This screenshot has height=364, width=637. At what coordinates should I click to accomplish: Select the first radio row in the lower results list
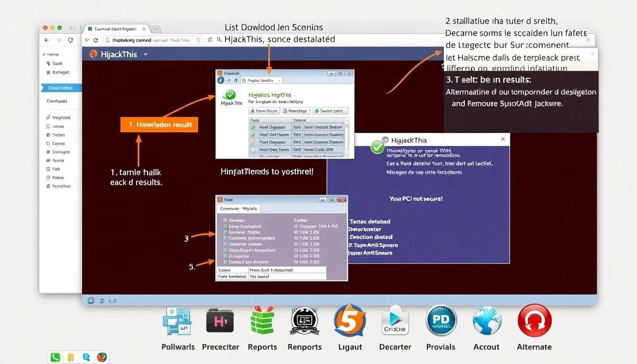tap(225, 220)
